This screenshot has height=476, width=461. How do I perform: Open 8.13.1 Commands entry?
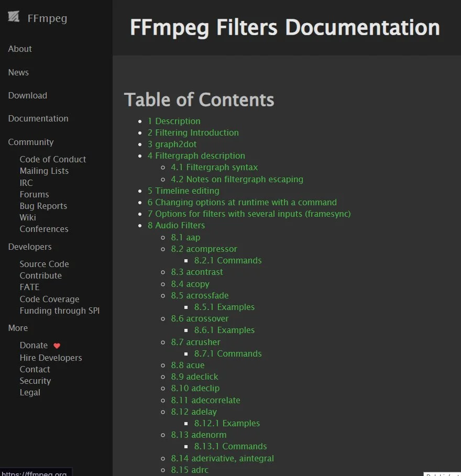(x=231, y=446)
